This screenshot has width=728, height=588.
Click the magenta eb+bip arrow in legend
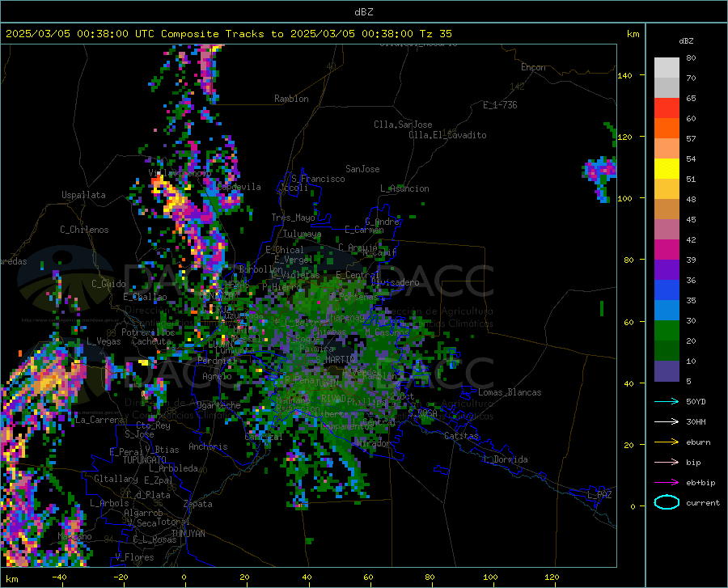click(x=667, y=483)
